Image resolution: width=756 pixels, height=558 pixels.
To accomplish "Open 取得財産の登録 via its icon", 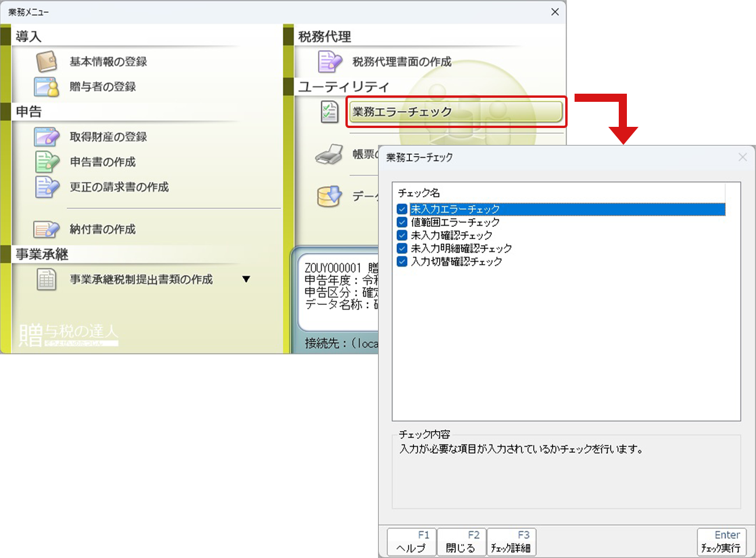I will coord(47,137).
